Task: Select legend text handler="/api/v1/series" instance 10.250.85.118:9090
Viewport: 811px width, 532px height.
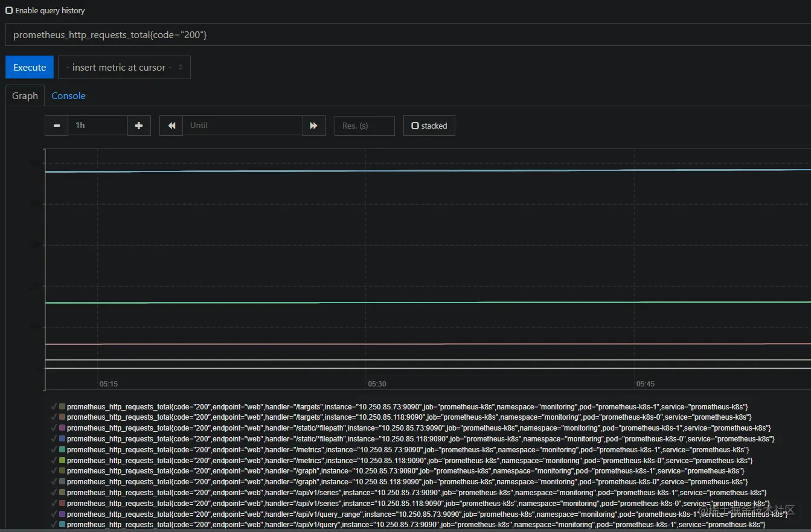Action: coord(418,504)
